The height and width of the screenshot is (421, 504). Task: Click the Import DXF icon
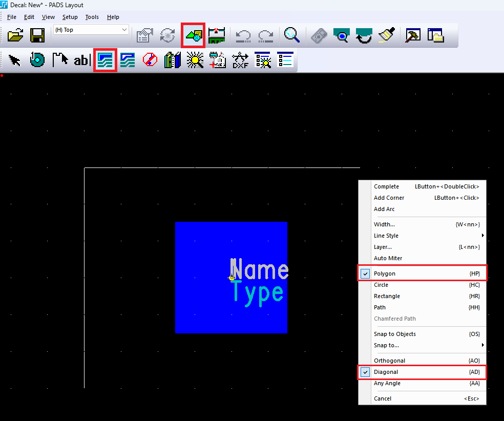(240, 60)
